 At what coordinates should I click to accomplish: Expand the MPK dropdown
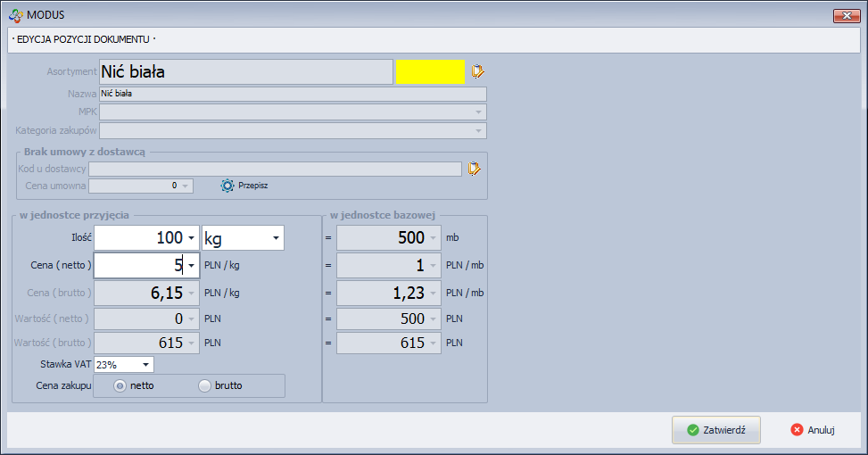(x=479, y=112)
